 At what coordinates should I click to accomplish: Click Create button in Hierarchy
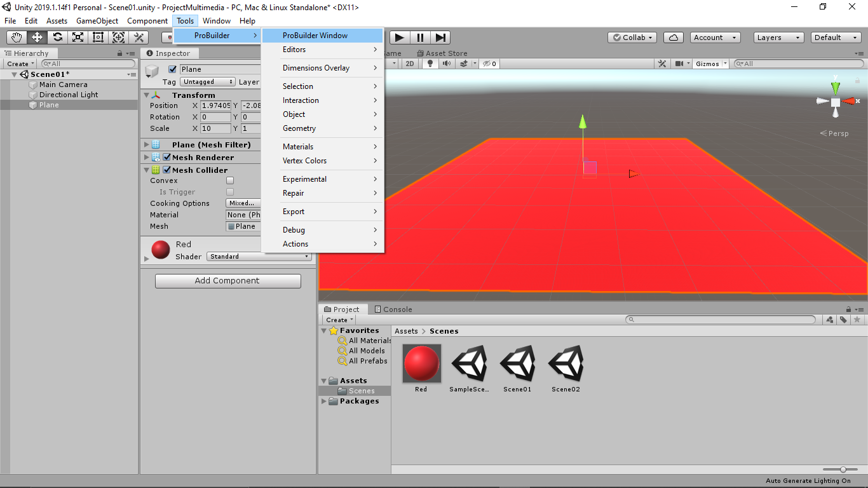pos(20,64)
